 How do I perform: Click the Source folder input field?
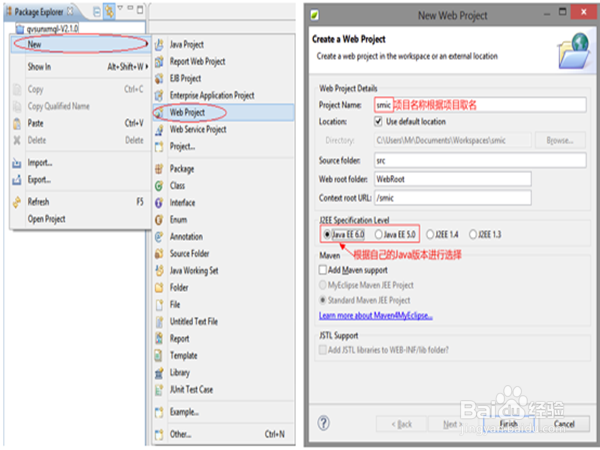point(480,161)
